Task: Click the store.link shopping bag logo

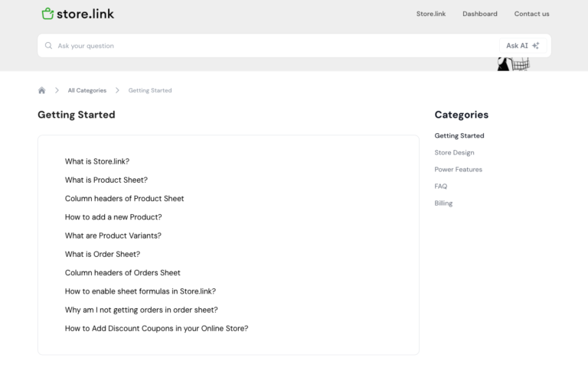Action: 47,14
